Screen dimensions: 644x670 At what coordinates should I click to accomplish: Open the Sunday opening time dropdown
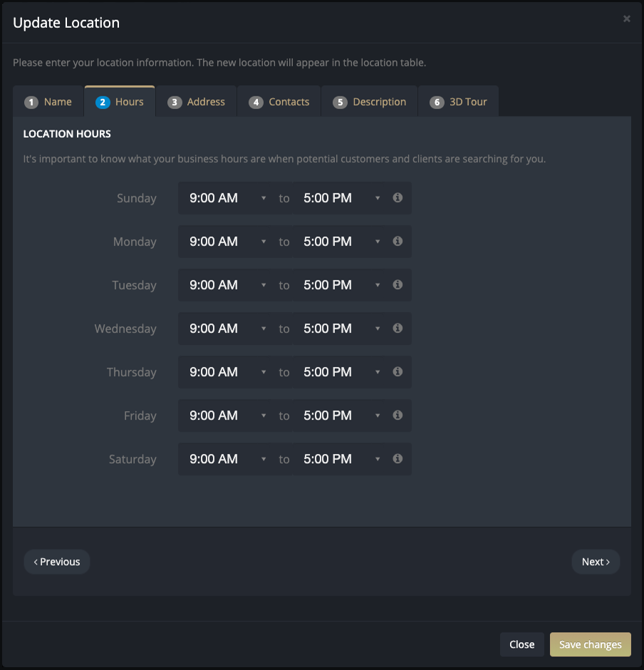(x=224, y=198)
